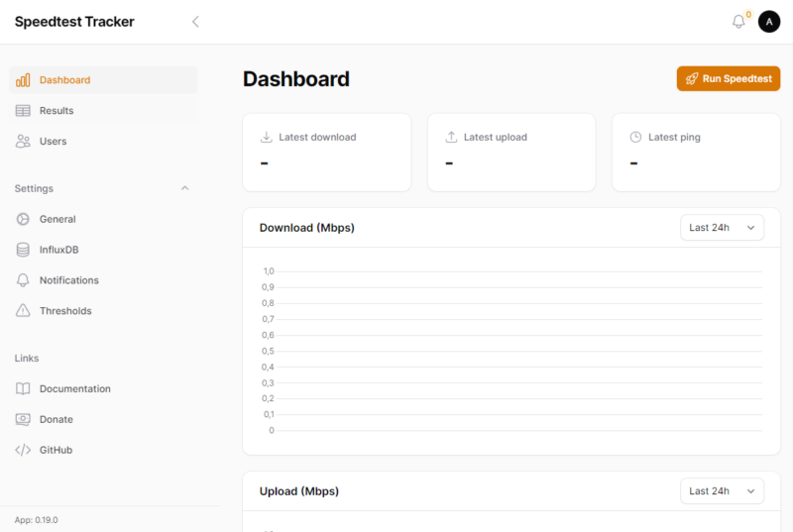Viewport: 793px width, 532px height.
Task: Click the Dashboard bar chart icon
Action: pyautogui.click(x=23, y=80)
